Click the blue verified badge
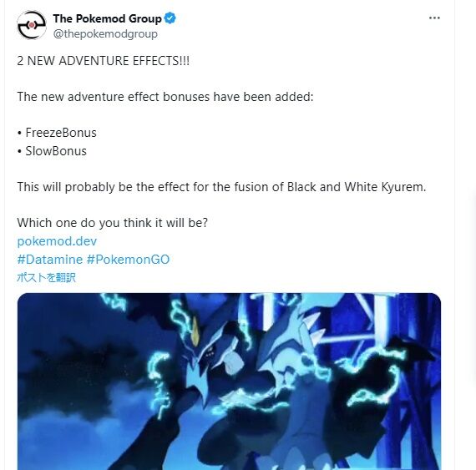The width and height of the screenshot is (476, 470). (170, 18)
